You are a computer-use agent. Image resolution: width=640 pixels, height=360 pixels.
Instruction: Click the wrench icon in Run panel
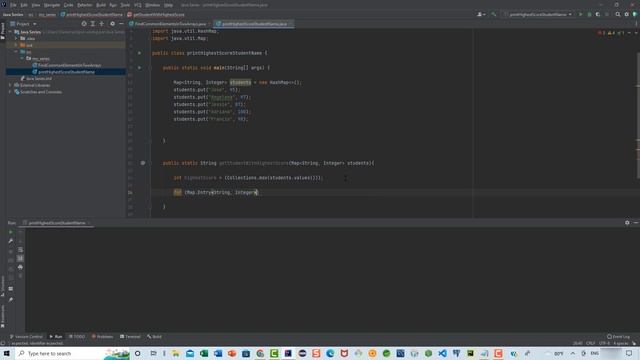[11, 241]
